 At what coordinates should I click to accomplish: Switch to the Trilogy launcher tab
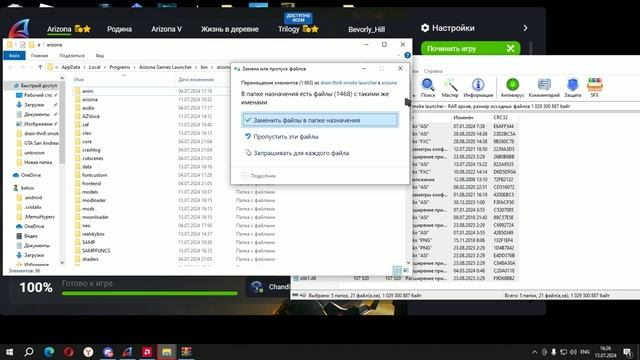coord(289,29)
